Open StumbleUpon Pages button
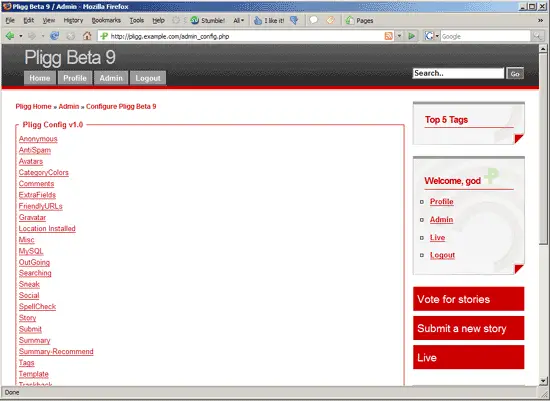The image size is (550, 401). pyautogui.click(x=359, y=20)
